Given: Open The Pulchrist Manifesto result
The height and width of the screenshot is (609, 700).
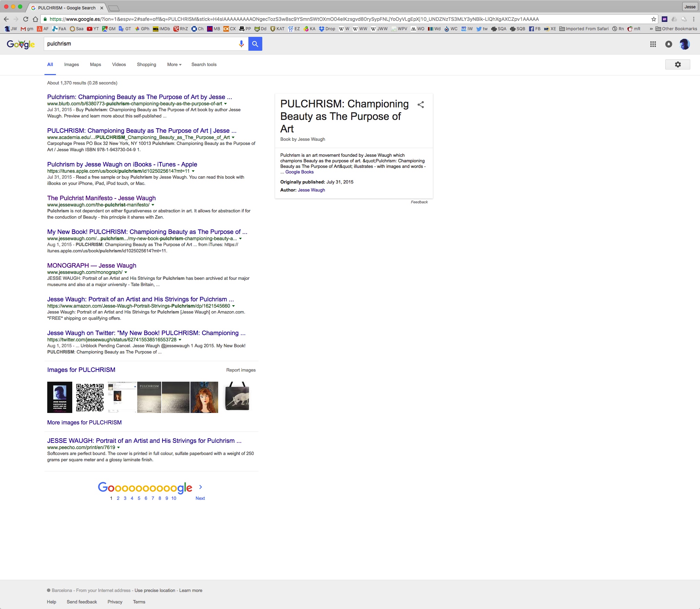Looking at the screenshot, I should [101, 198].
